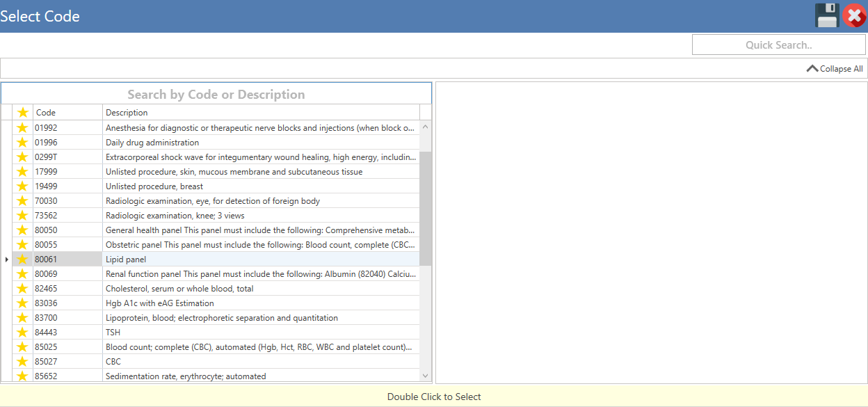Select Radiologic examination, eye description
The width and height of the screenshot is (868, 407).
coord(262,201)
